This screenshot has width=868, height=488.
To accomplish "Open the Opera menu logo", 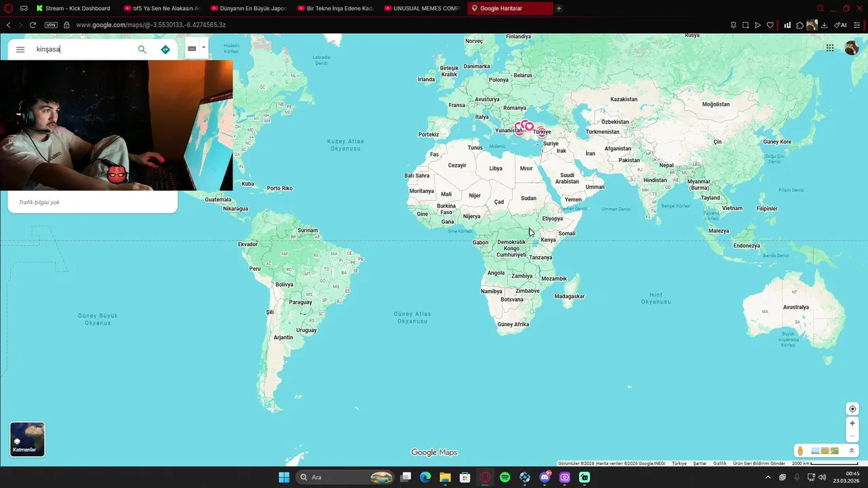I will (x=8, y=8).
